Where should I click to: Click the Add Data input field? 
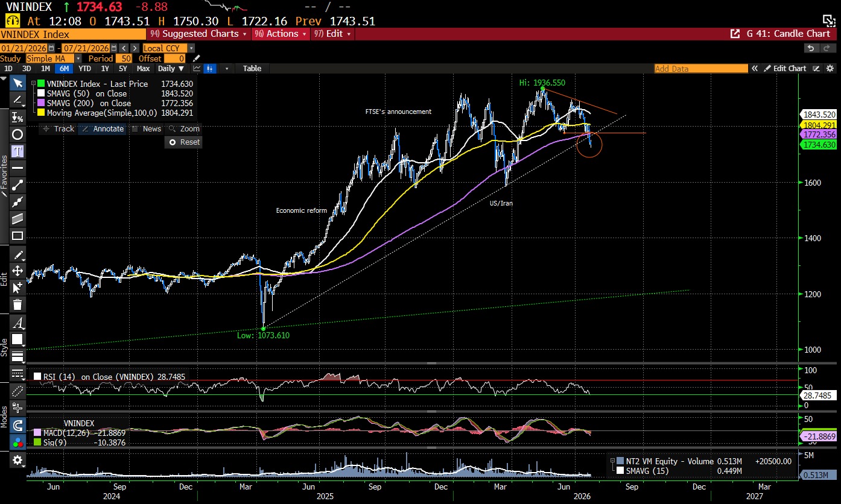click(x=701, y=68)
